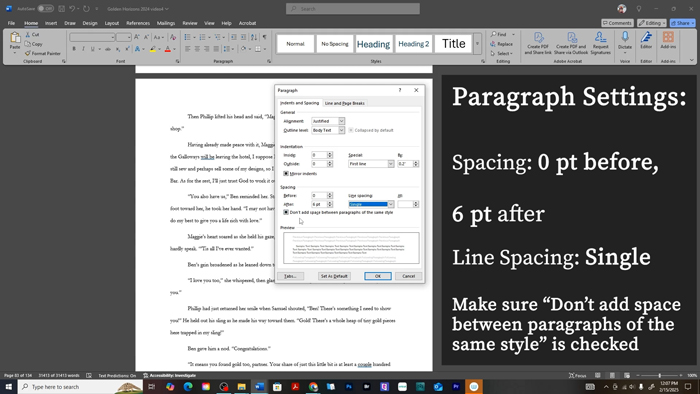Open the Underline style dropdown arrow

(100, 49)
